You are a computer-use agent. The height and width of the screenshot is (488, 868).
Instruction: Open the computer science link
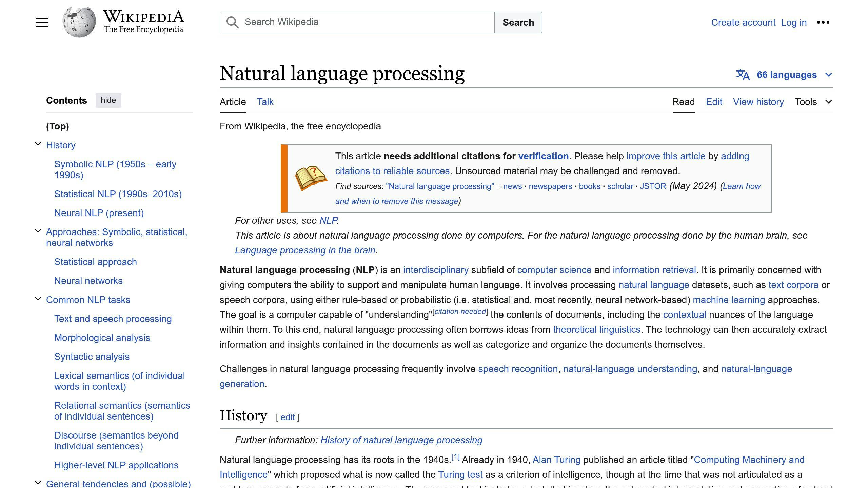coord(554,270)
